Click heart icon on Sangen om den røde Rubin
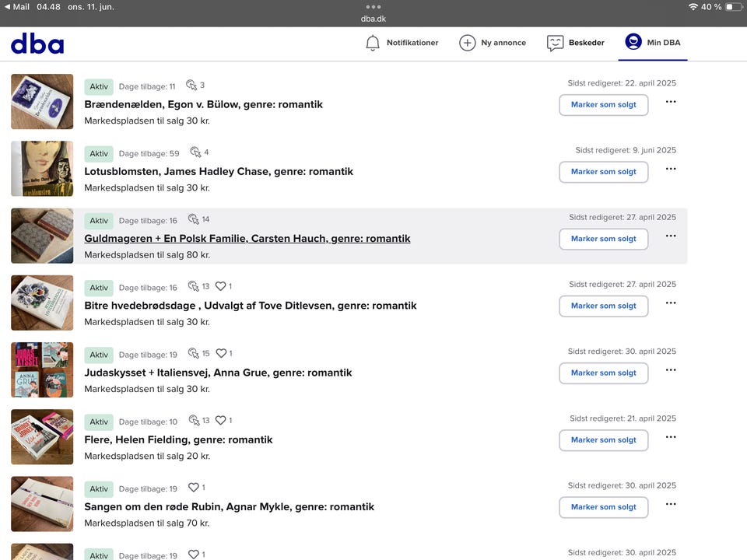The width and height of the screenshot is (747, 560). coord(194,488)
